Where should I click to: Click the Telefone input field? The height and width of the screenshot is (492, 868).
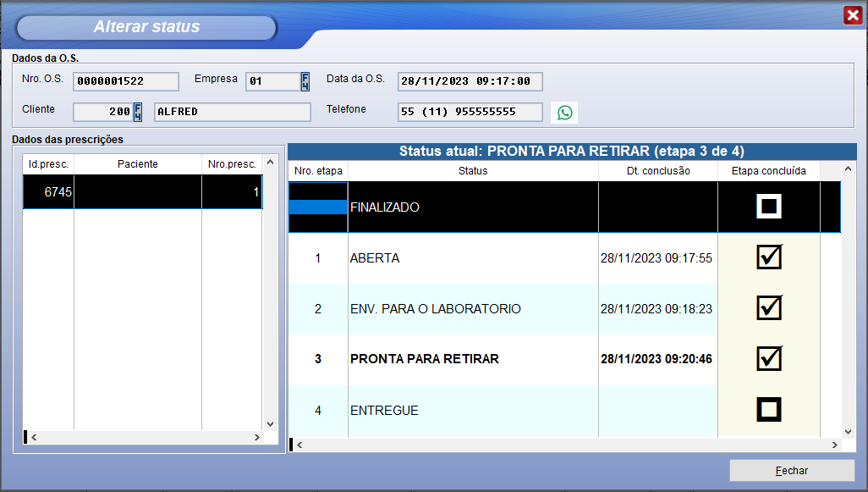470,112
